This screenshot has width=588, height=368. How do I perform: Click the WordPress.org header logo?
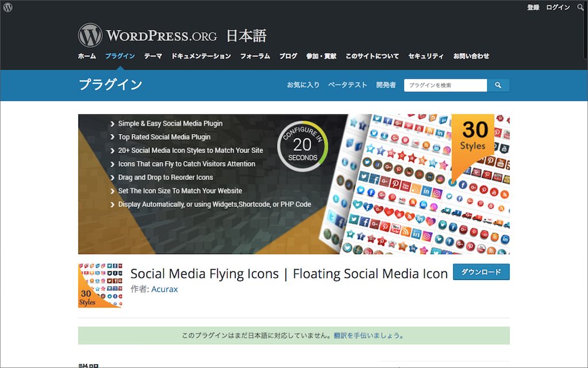(148, 35)
